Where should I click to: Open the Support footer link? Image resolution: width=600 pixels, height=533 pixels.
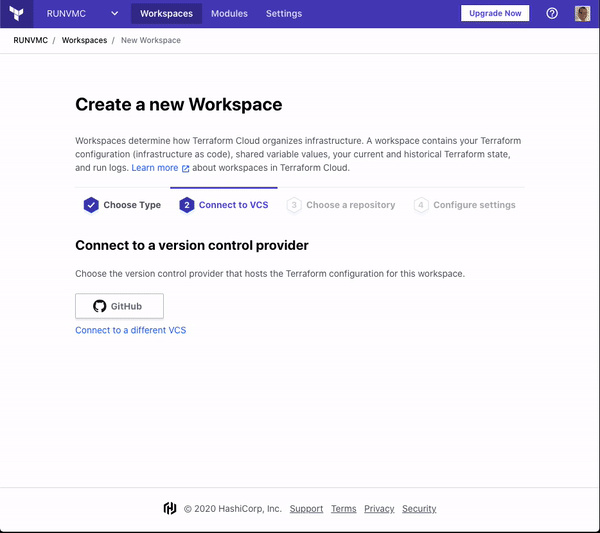(306, 509)
